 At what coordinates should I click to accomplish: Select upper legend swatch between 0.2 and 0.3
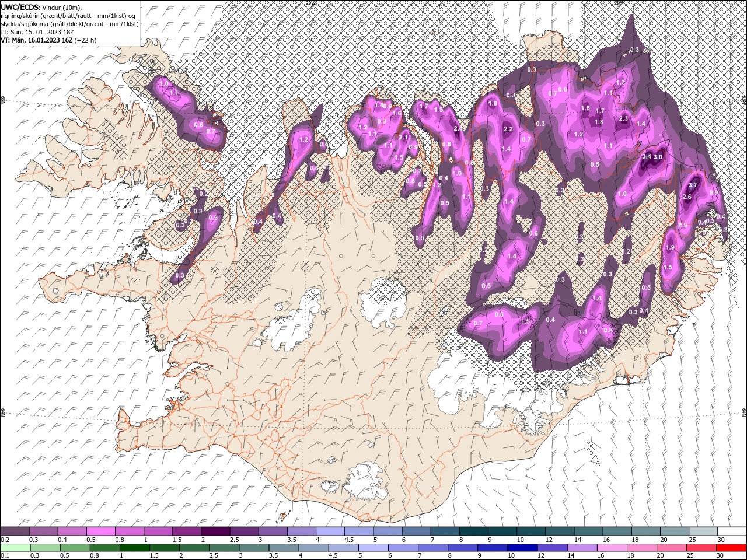pyautogui.click(x=15, y=531)
